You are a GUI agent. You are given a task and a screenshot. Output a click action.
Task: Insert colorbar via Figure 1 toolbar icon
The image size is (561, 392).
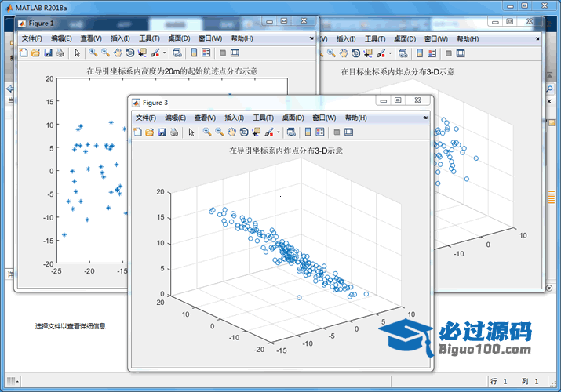pyautogui.click(x=194, y=53)
